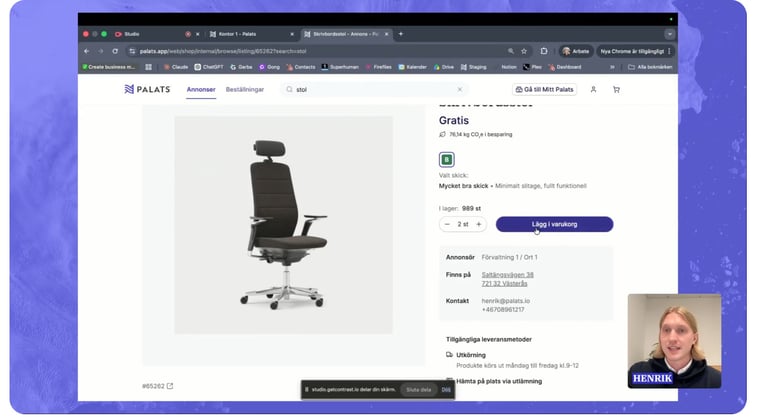Viewport: 760px width, 417px height.
Task: Open the Chrome three-dot menu
Action: click(669, 51)
